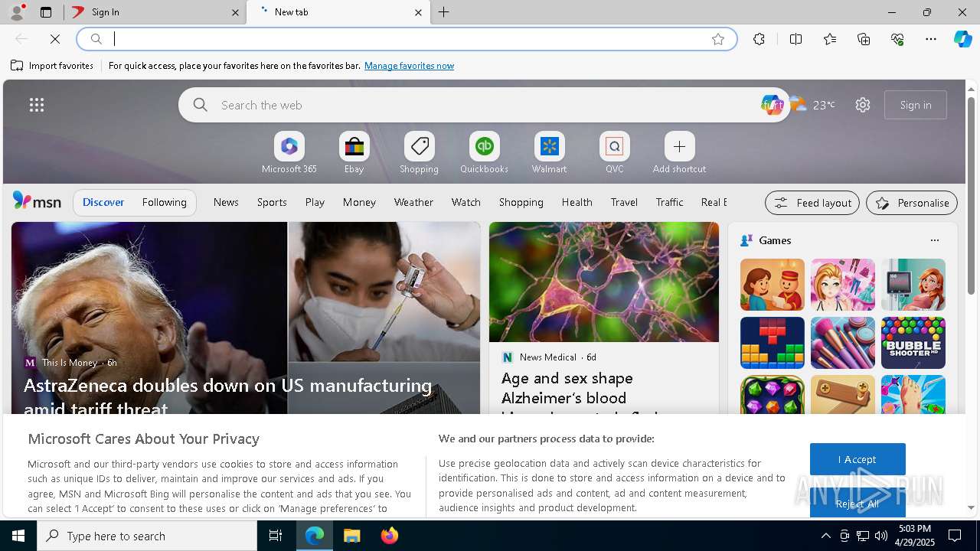
Task: Open the Traffic menu item
Action: click(x=670, y=202)
